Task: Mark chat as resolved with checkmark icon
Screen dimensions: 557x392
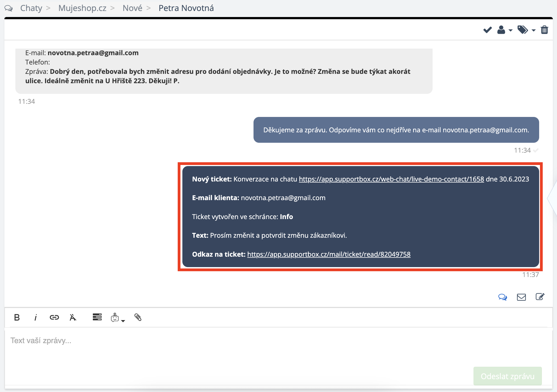Action: (x=488, y=30)
